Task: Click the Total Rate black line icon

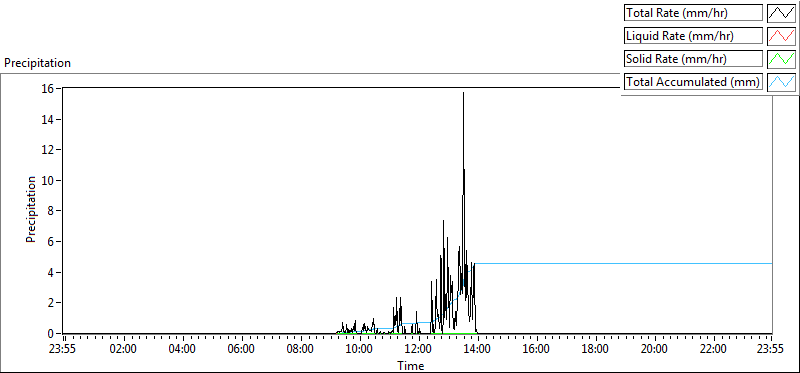Action: pos(781,13)
